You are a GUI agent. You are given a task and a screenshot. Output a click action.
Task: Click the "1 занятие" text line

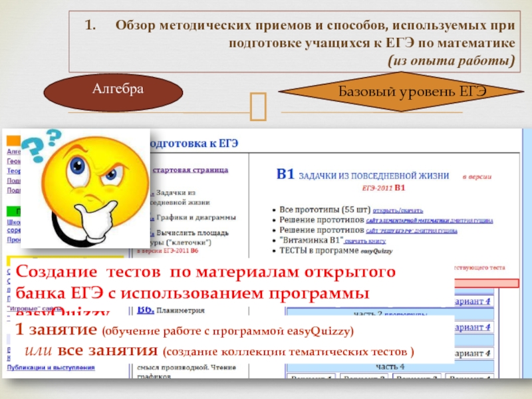coord(184,330)
